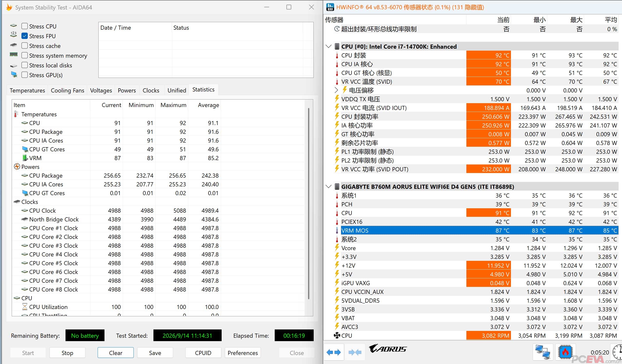Click the HWiNFO network monitors icon

[543, 352]
